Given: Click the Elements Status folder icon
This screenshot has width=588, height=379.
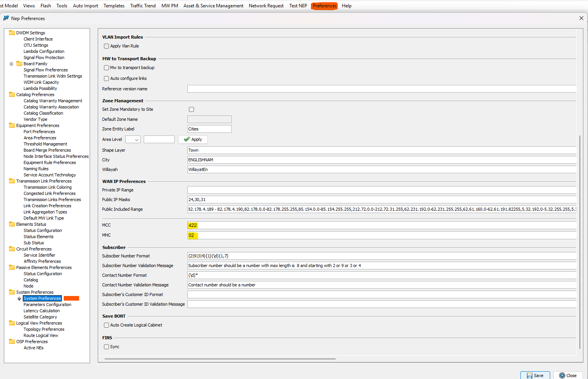Looking at the screenshot, I should (12, 224).
